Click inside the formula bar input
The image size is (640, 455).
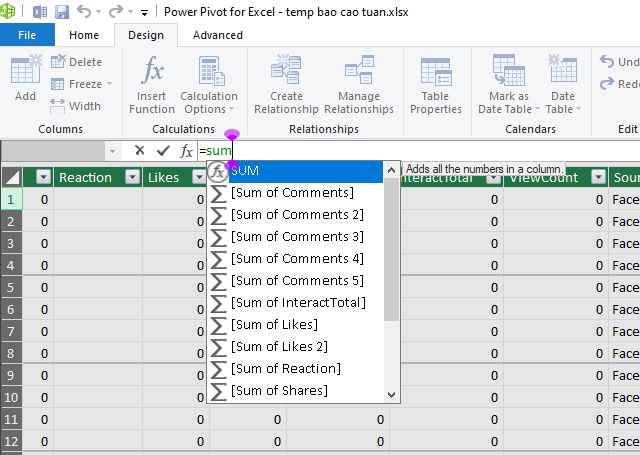click(x=418, y=151)
